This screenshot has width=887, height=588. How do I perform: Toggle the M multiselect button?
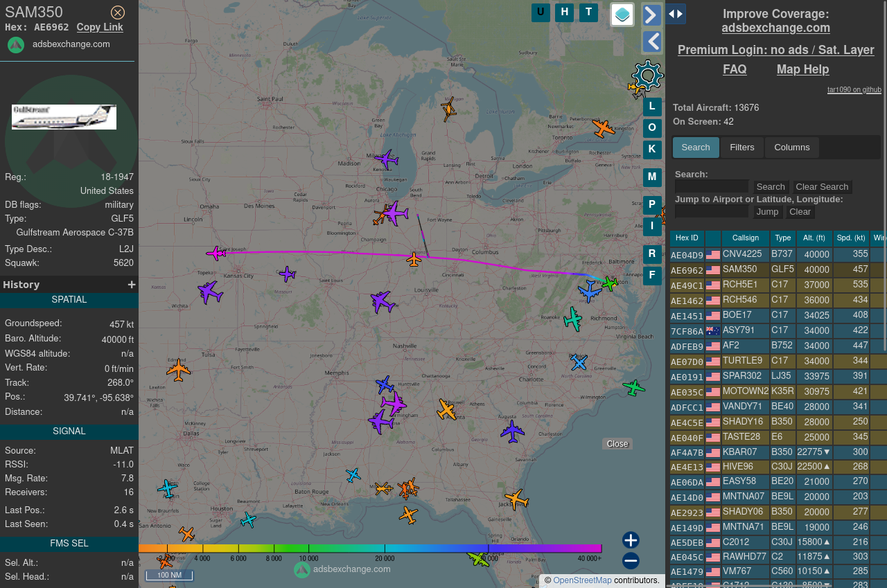coord(652,177)
